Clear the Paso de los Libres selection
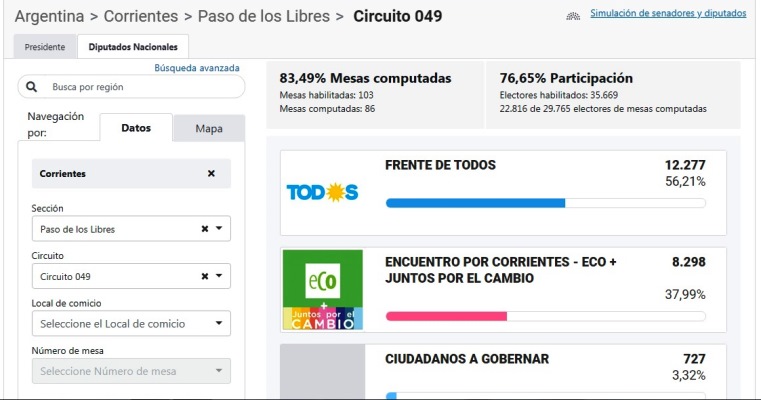 205,229
